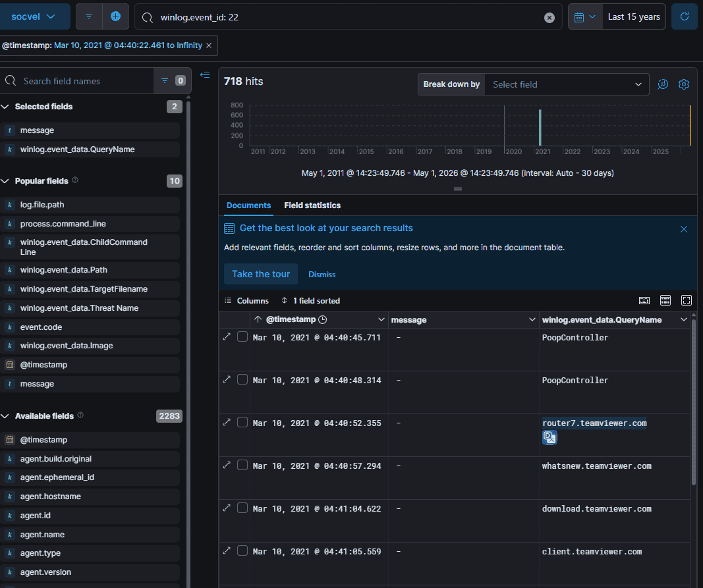Open chart settings gear icon
The width and height of the screenshot is (703, 588).
click(x=684, y=84)
